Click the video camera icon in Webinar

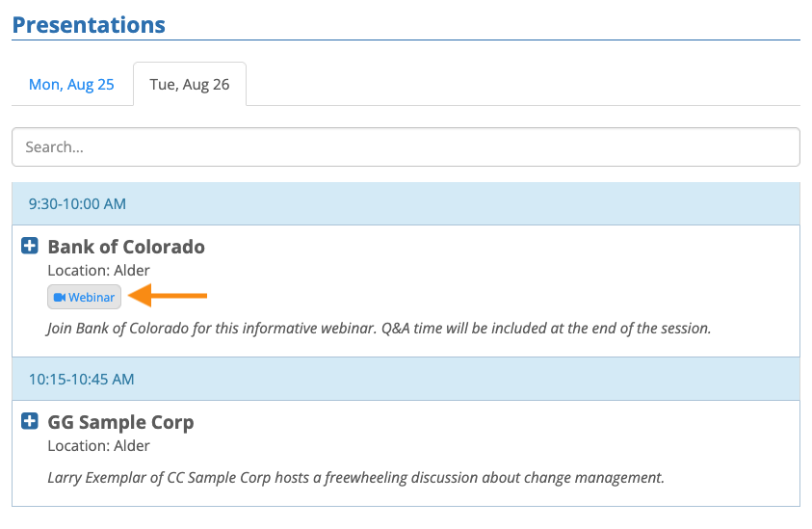(x=60, y=298)
